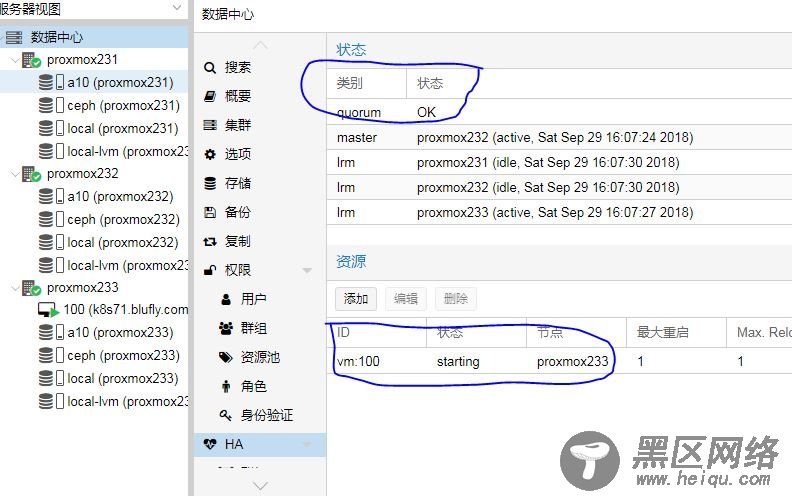Click the 添加 button

click(356, 299)
